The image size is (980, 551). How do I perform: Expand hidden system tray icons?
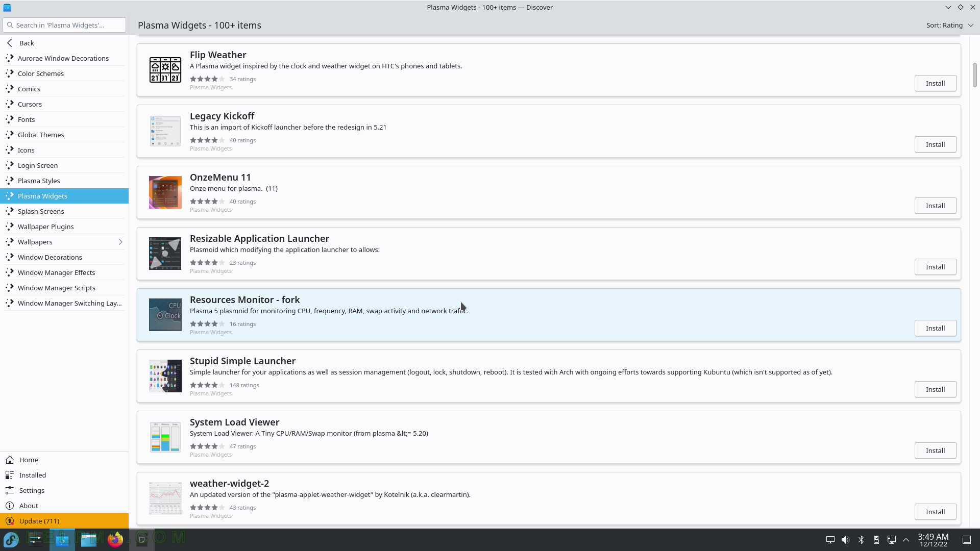tap(906, 540)
